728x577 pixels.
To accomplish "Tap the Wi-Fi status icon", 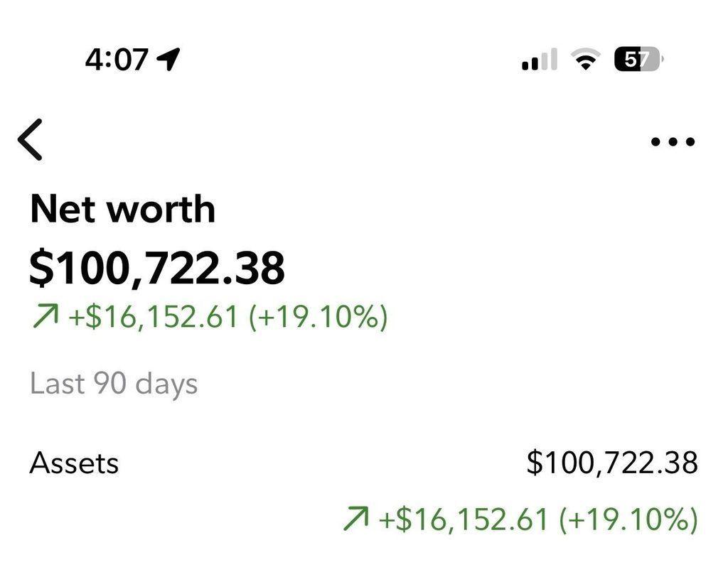I will 586,60.
